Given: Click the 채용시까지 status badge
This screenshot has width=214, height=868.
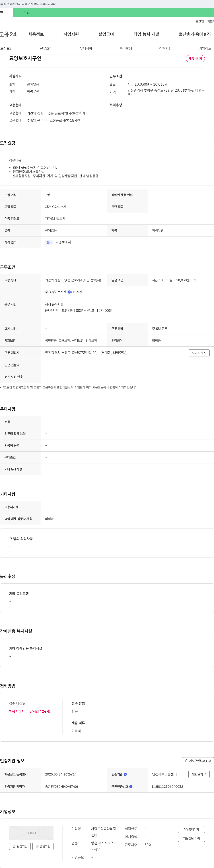Looking at the screenshot, I should point(195,59).
